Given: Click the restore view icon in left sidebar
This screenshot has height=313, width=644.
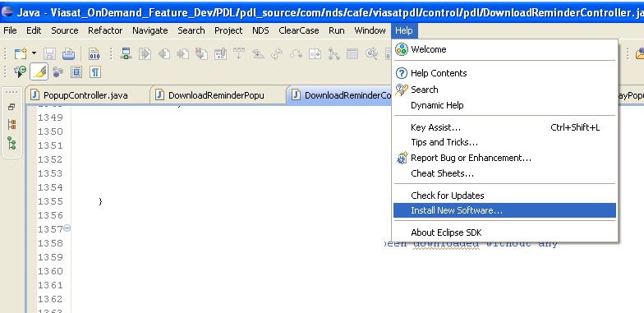Looking at the screenshot, I should pyautogui.click(x=11, y=107).
